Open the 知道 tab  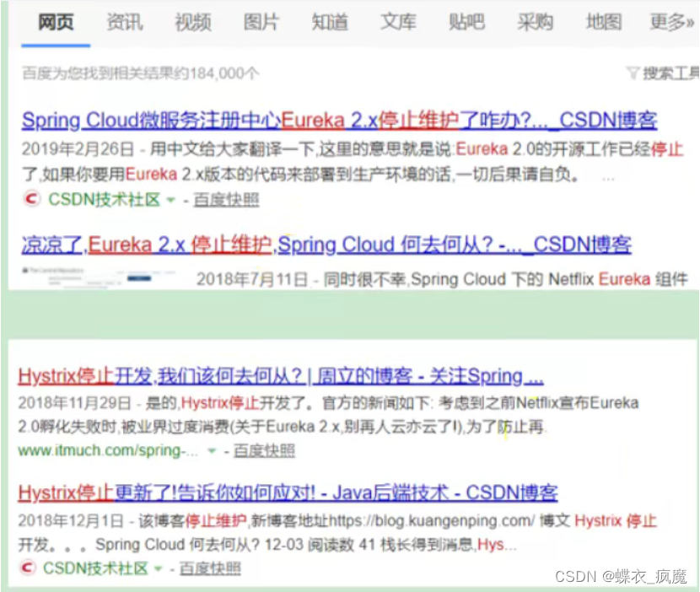click(x=330, y=22)
